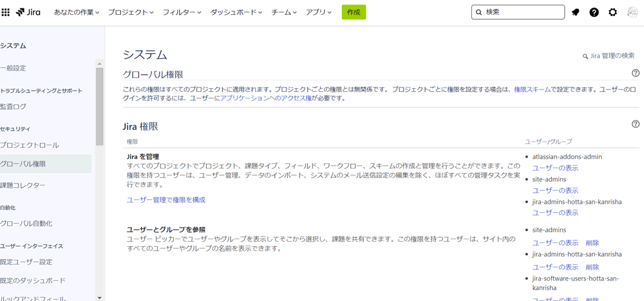This screenshot has height=301, width=644.
Task: Open the app switcher grid icon
Action: click(x=5, y=12)
